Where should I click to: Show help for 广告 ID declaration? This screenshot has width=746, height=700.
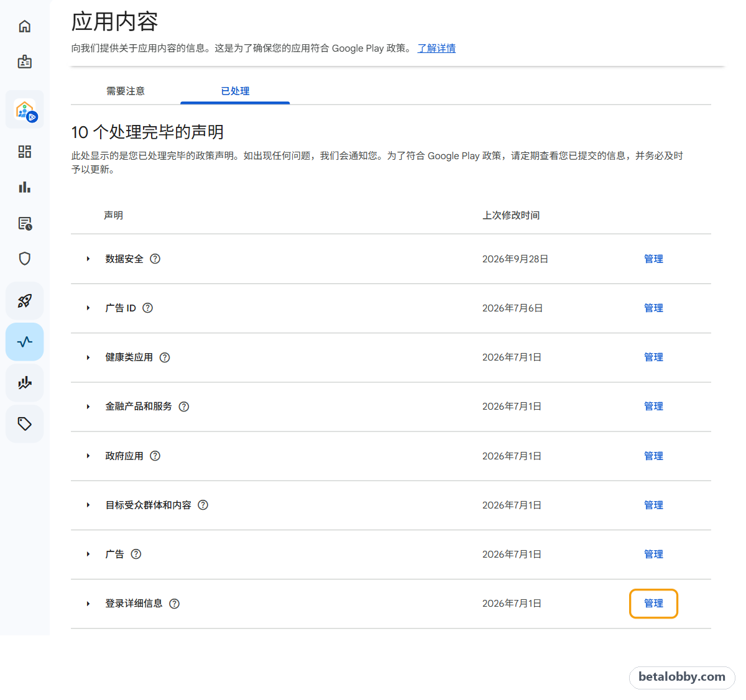pyautogui.click(x=148, y=308)
